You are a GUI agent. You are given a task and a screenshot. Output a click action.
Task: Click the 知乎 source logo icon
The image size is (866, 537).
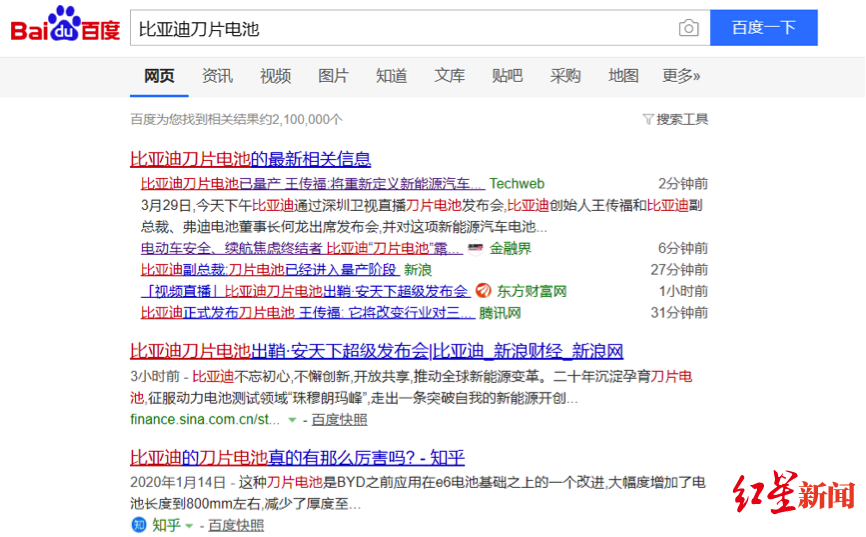[x=139, y=524]
